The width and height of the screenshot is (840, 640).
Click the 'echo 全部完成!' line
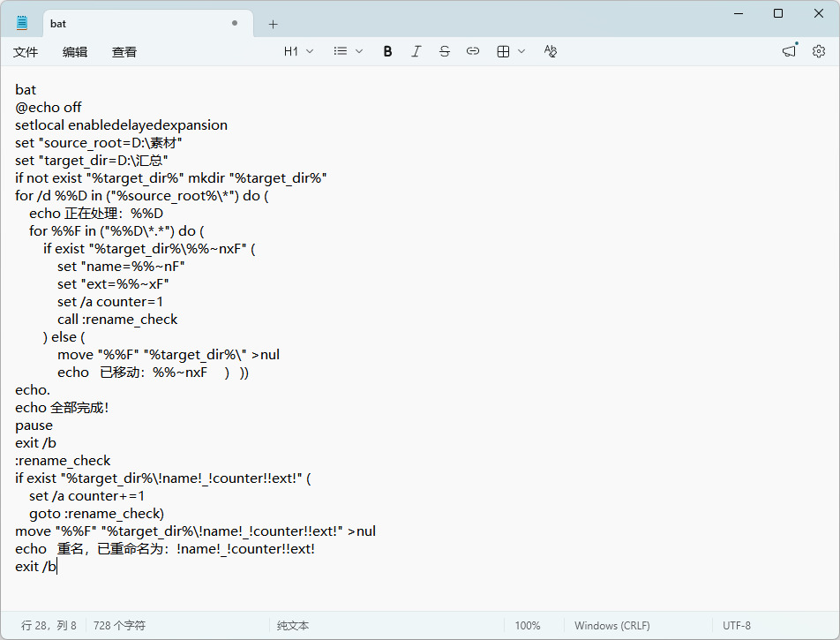pos(62,408)
